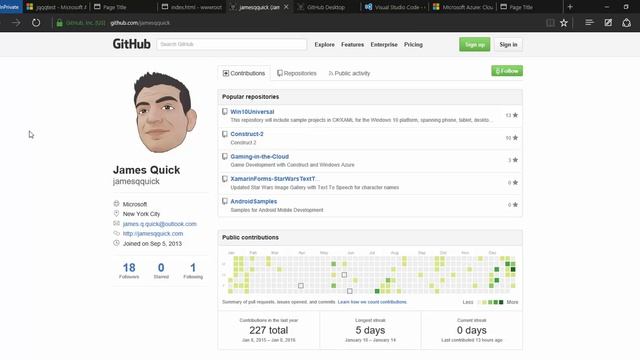Click the green Sign up button
The image size is (640, 360).
[x=475, y=44]
